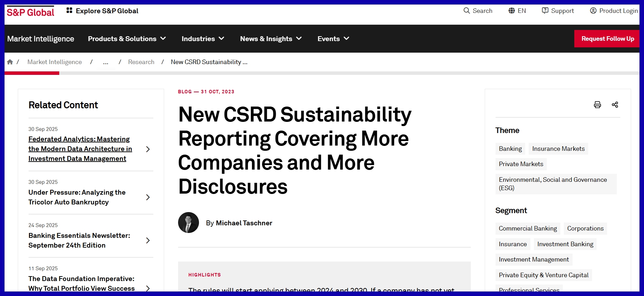Click the Product Login user icon

click(593, 11)
